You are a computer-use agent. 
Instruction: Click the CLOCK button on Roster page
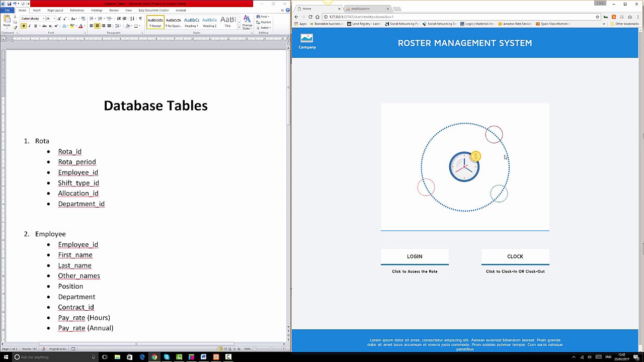[x=515, y=256]
